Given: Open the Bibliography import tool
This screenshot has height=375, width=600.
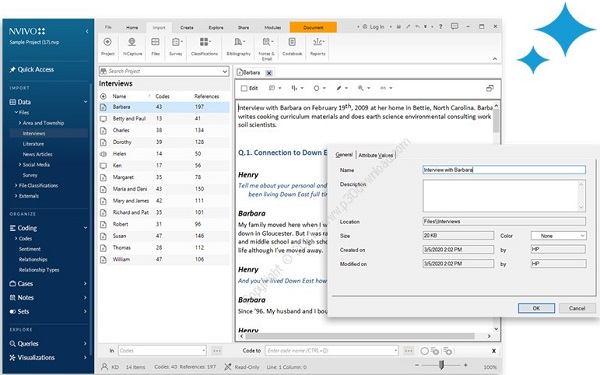Looking at the screenshot, I should pyautogui.click(x=239, y=42).
